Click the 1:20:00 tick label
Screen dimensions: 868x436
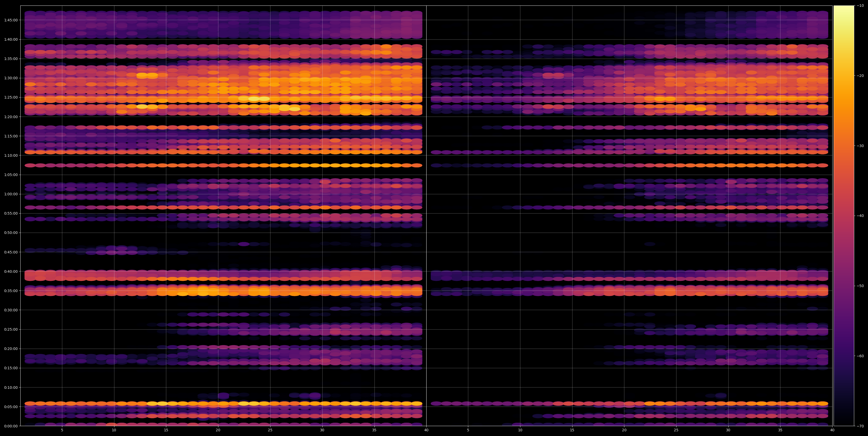click(x=11, y=117)
